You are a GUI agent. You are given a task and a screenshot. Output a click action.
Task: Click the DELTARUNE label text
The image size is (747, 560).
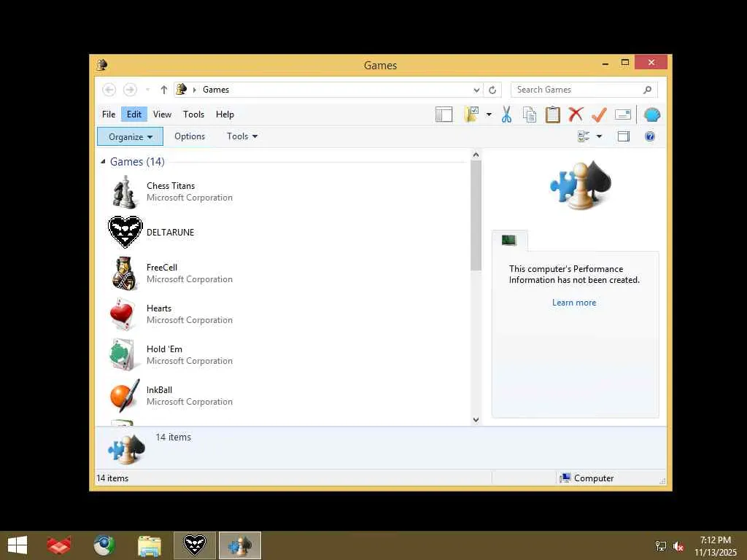pos(170,233)
